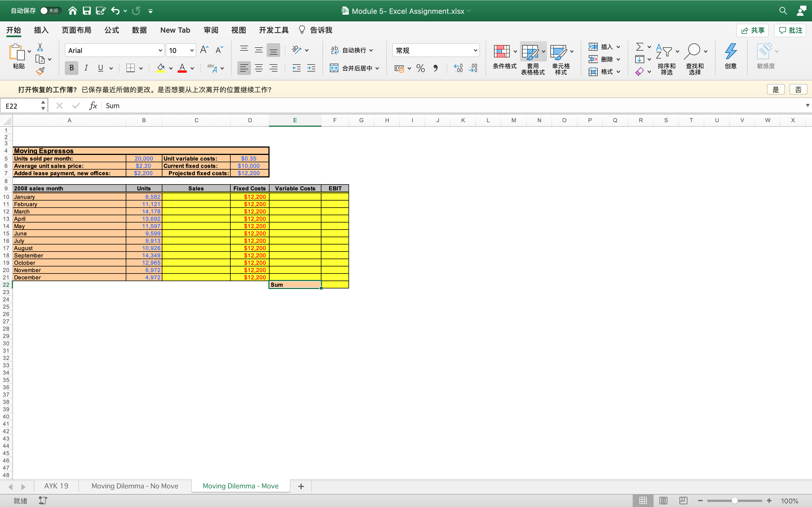
Task: Open the Moving Dilemma - No Move sheet
Action: pos(135,486)
